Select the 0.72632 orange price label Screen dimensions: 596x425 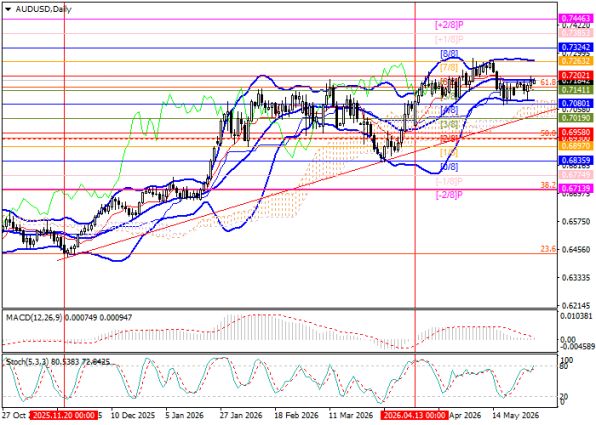pos(576,61)
